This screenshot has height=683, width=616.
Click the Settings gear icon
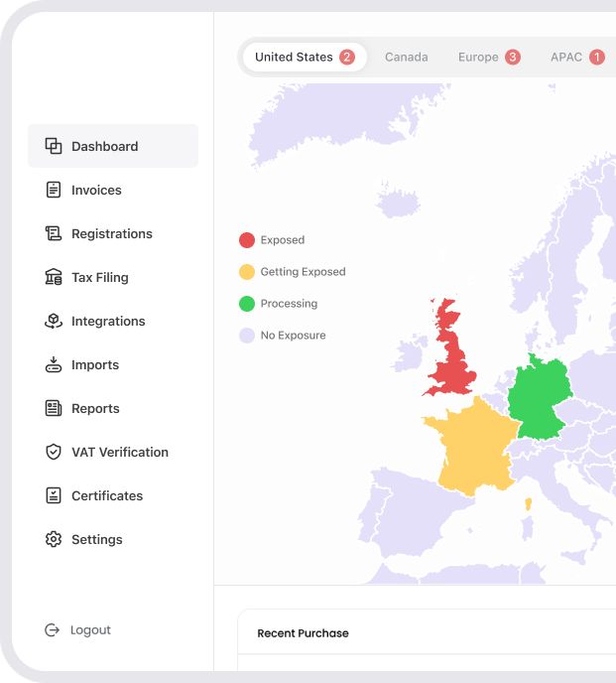point(54,539)
